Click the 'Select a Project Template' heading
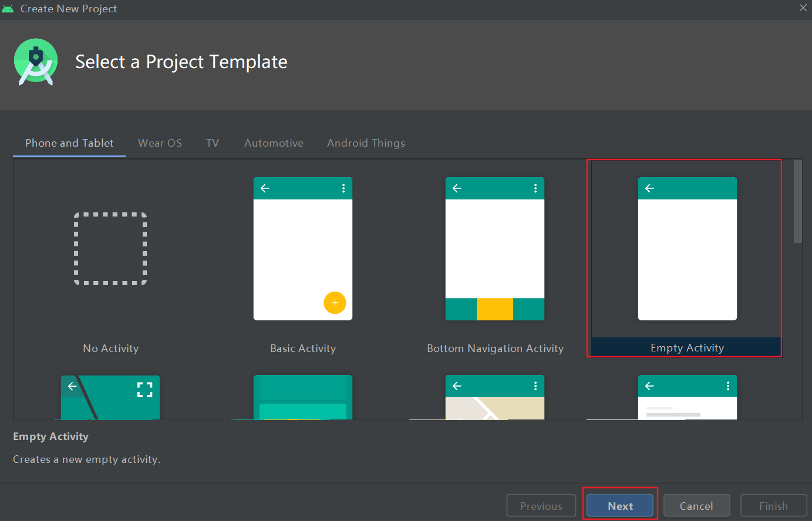This screenshot has width=812, height=521. [x=181, y=62]
